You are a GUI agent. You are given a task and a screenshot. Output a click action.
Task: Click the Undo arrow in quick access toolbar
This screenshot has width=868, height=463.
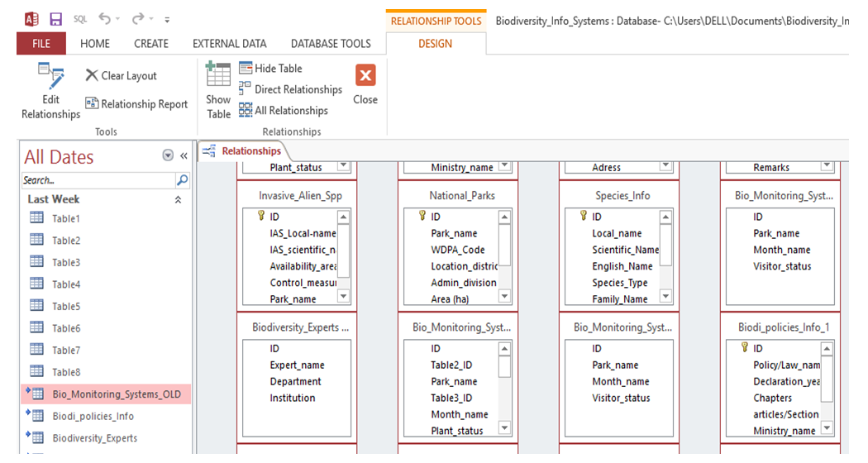(x=104, y=18)
